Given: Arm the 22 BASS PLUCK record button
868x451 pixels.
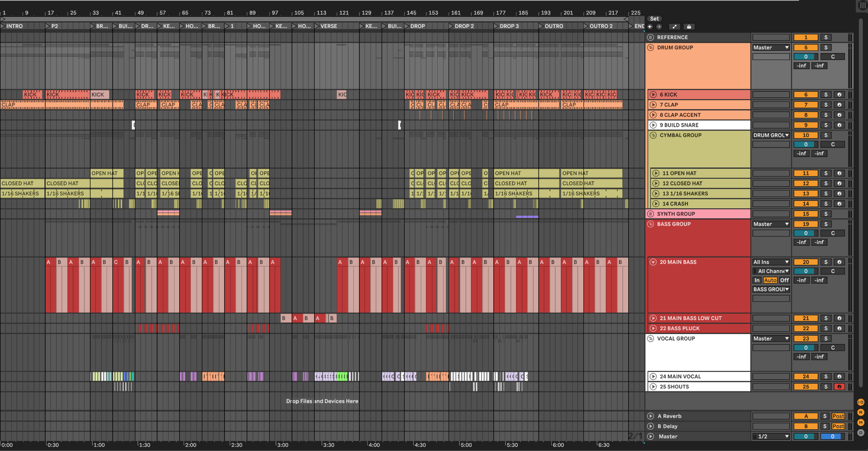Looking at the screenshot, I should 839,328.
